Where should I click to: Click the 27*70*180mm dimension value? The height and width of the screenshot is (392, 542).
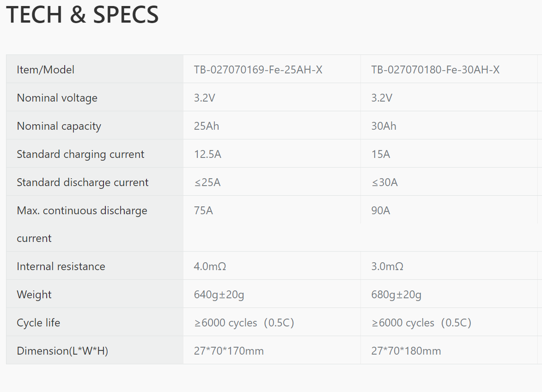[406, 351]
